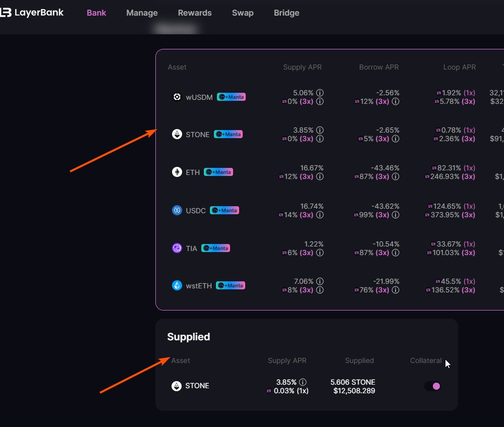
Task: Click the +Manta badge next to USDC
Action: coord(225,210)
